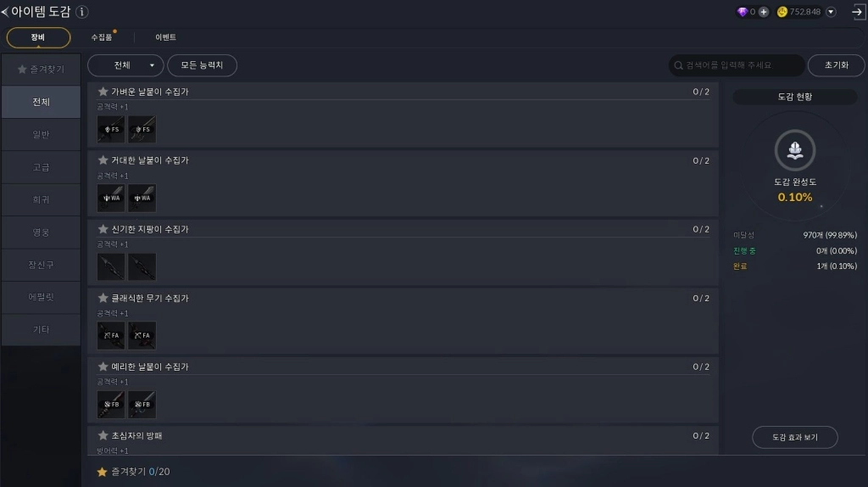This screenshot has width=868, height=487.
Task: Toggle favorite star for 신기한 지팡이 수집가
Action: tap(103, 229)
